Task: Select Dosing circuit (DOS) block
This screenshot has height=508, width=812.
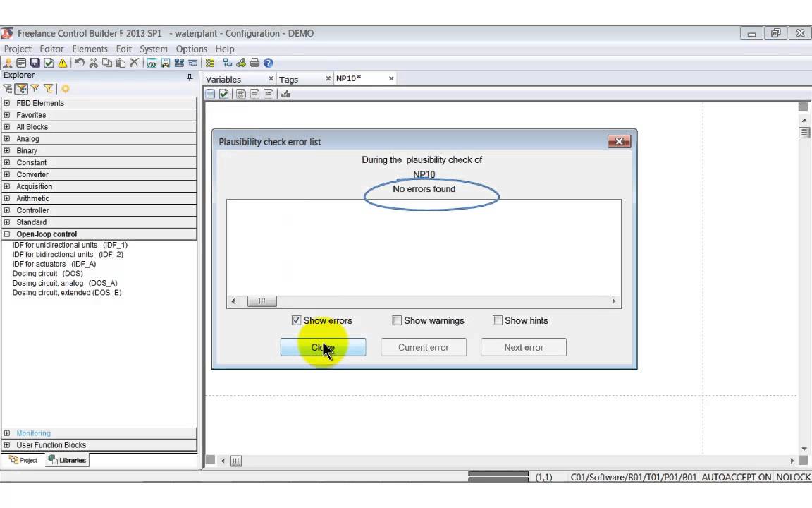Action: (x=48, y=273)
